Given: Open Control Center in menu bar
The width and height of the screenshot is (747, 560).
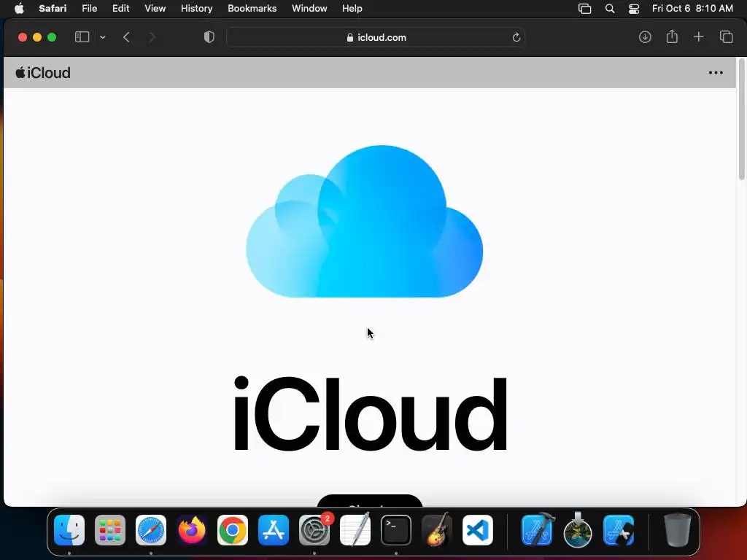Looking at the screenshot, I should pos(634,9).
